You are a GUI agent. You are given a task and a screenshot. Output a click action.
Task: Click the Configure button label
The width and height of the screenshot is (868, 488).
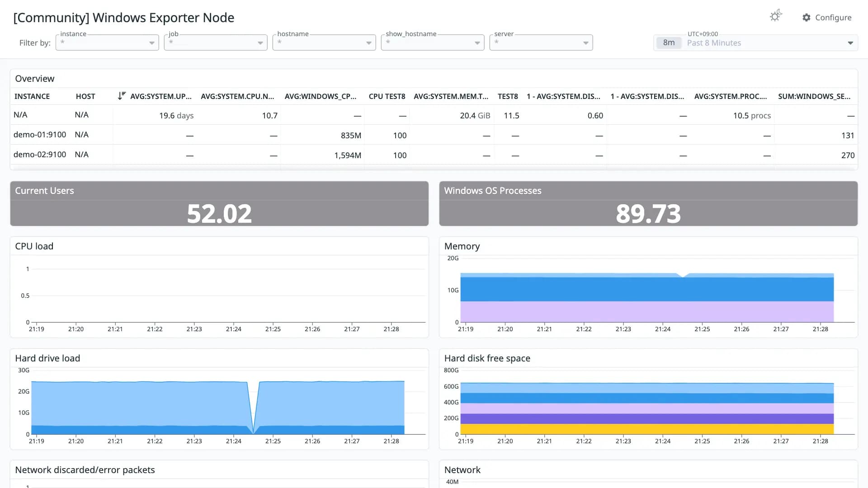(833, 18)
